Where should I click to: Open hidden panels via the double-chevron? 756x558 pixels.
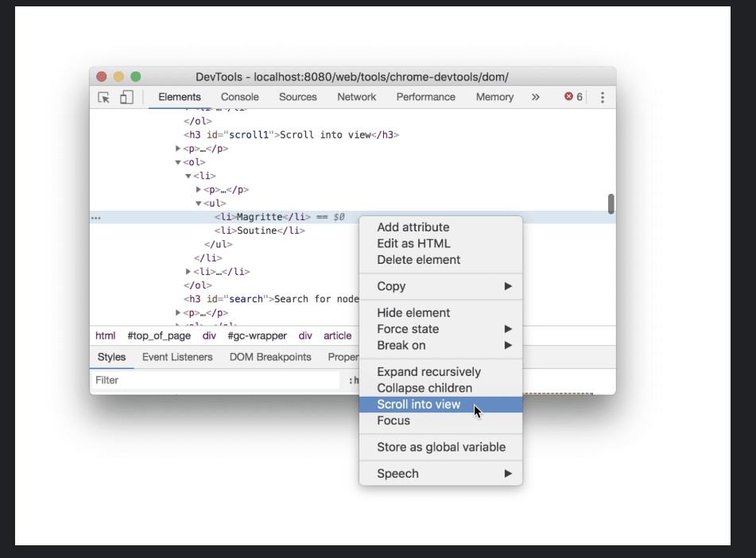point(536,96)
